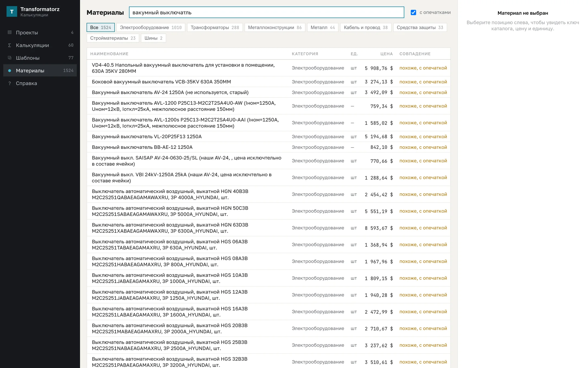Select Вакуумный выкл. SAISAP AV-24-0630 row
The height and width of the screenshot is (368, 588).
coord(268,161)
